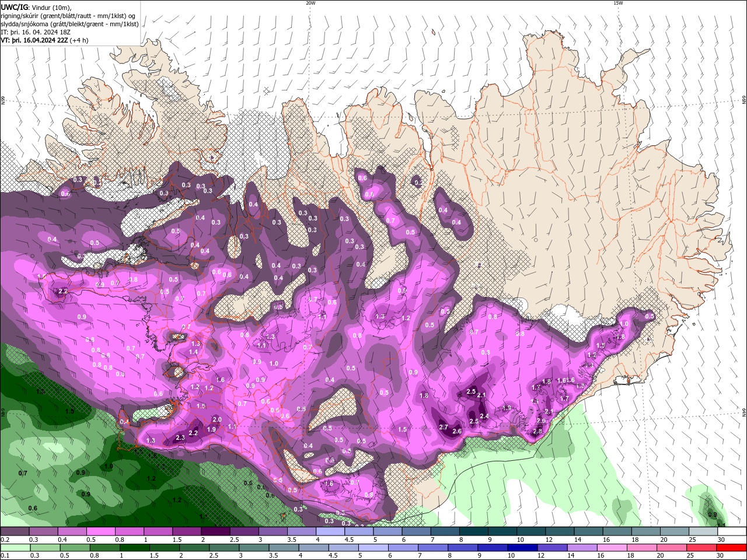Click the "0.1" label starting the lower legend row
This screenshot has height=560, width=747.
[5, 556]
